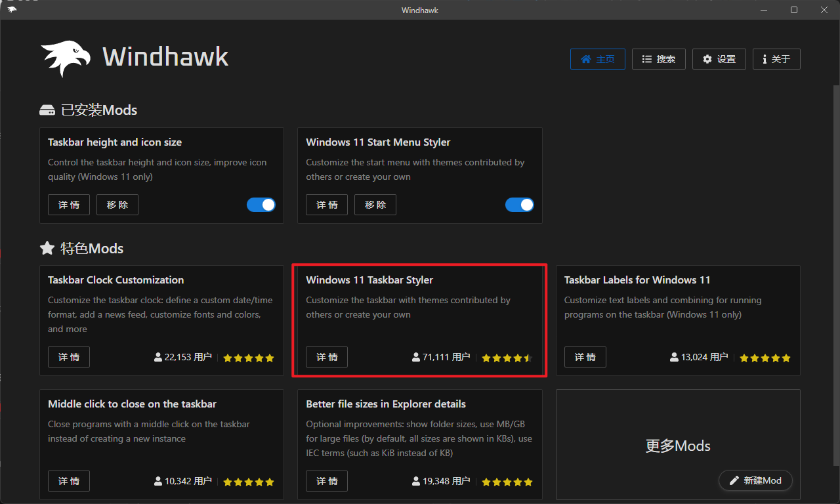View 详情 for Taskbar Clock Customization
This screenshot has height=504, width=840.
pos(69,357)
